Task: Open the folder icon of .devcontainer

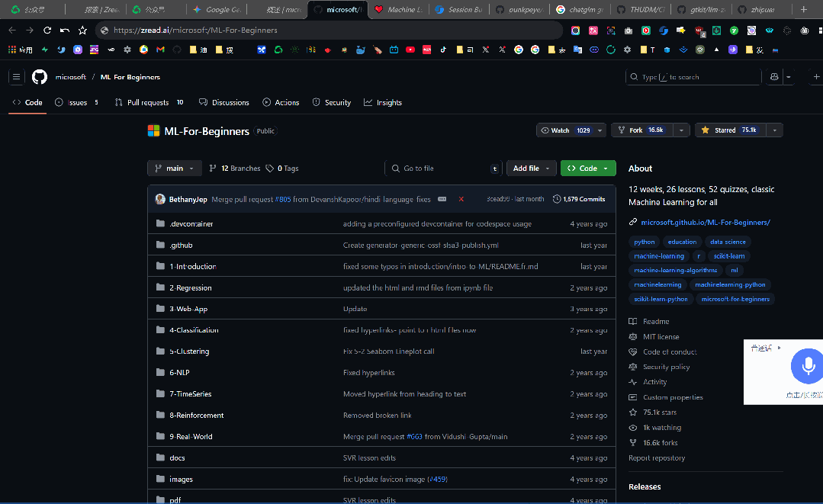Action: click(161, 224)
